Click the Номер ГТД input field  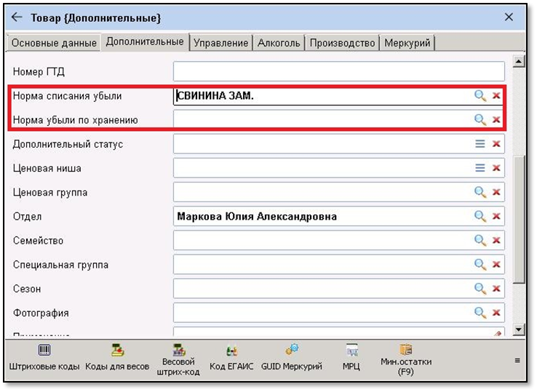click(338, 71)
